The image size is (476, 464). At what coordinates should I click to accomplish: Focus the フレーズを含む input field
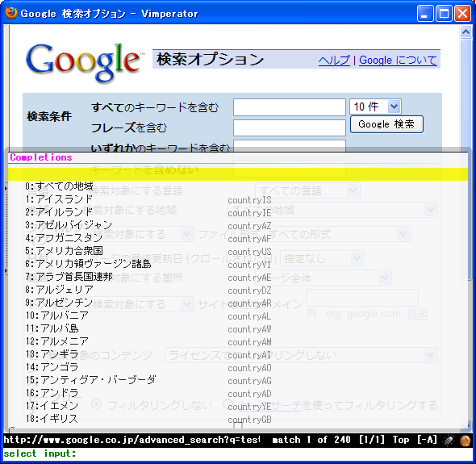click(290, 127)
